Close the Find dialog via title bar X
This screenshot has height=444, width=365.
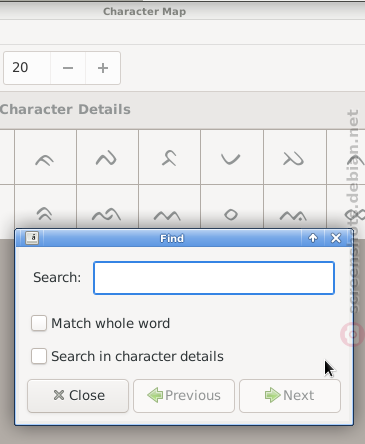tap(336, 238)
